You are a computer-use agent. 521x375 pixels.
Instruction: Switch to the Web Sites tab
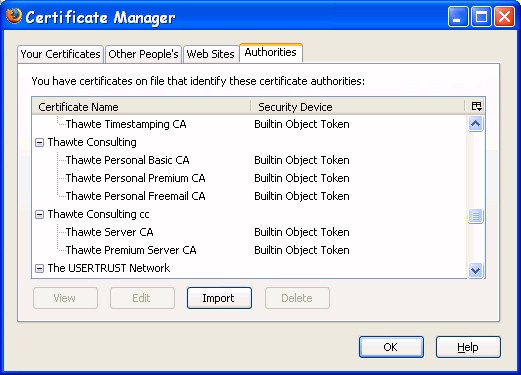point(211,54)
